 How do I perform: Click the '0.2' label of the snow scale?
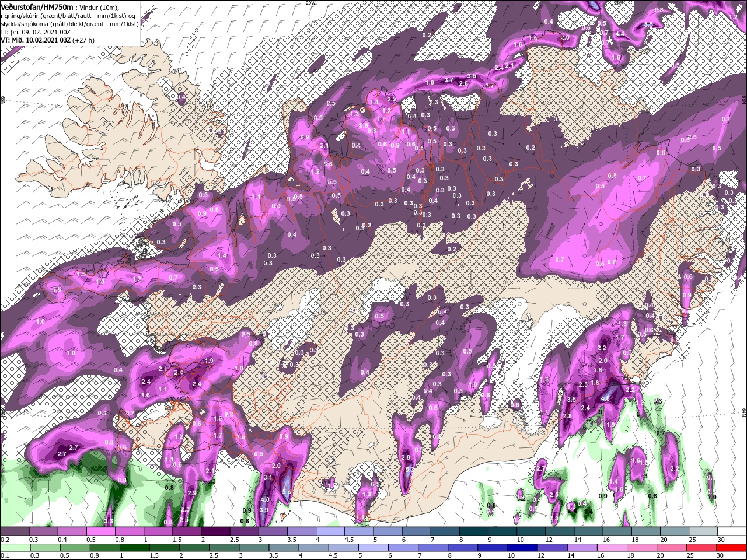[x=5, y=539]
